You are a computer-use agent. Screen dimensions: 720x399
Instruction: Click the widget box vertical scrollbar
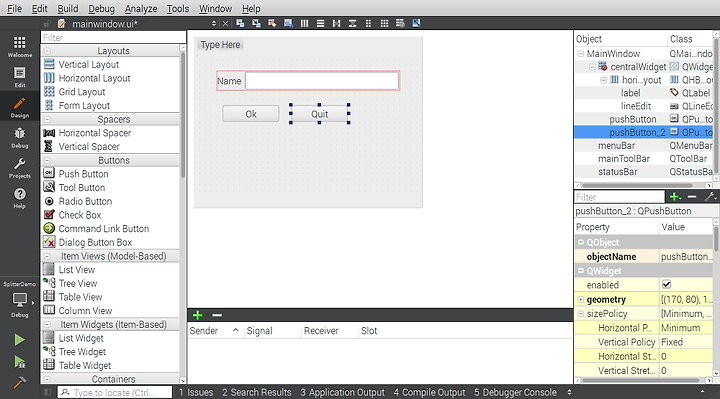[183, 115]
